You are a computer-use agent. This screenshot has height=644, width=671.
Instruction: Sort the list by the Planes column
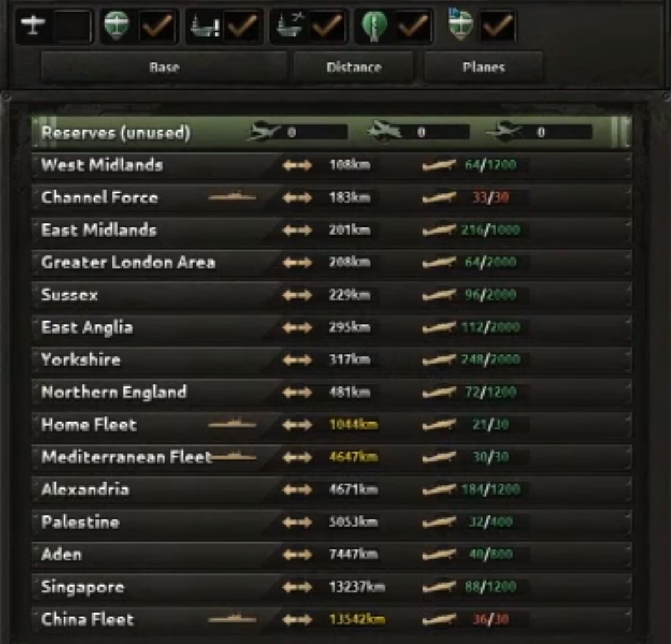click(x=483, y=67)
